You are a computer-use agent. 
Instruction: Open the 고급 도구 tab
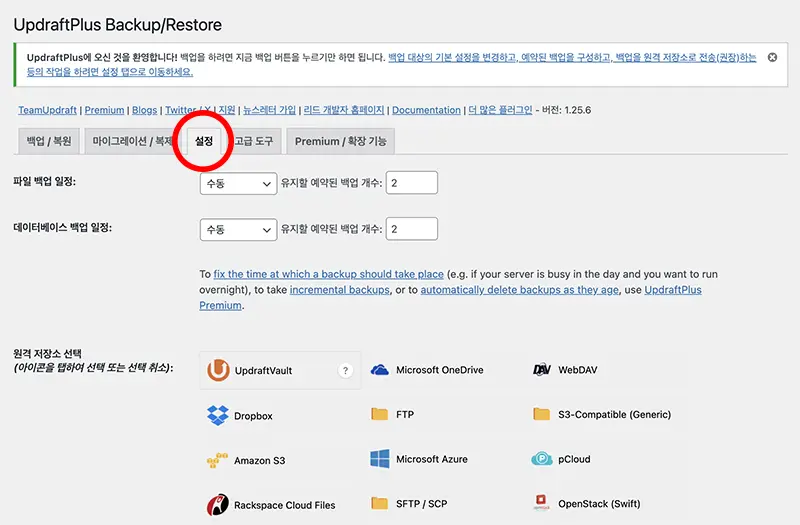pos(254,141)
